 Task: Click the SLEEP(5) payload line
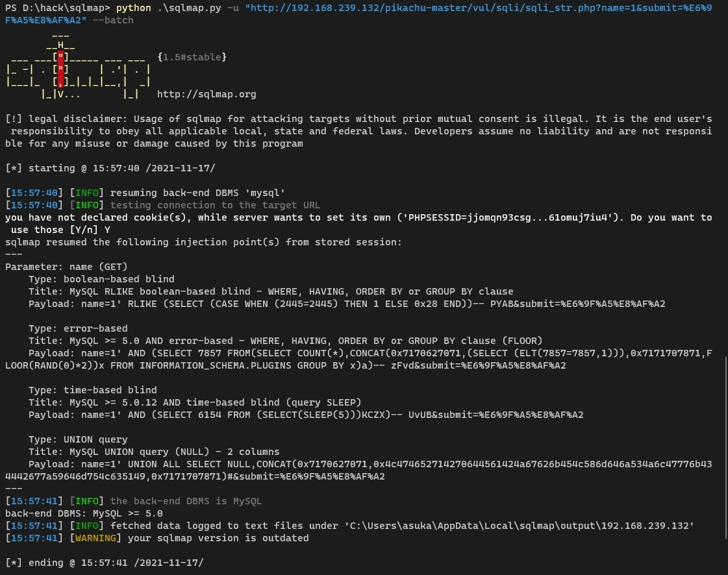coord(306,415)
